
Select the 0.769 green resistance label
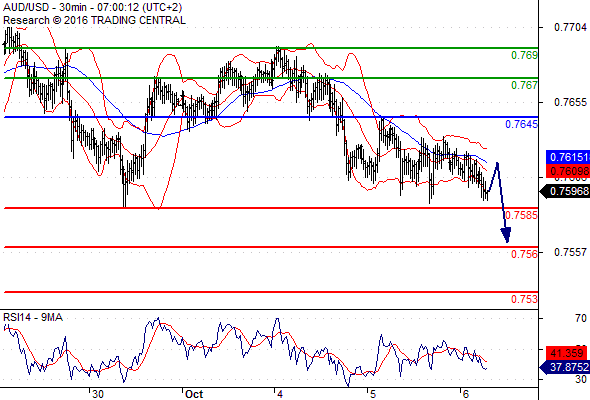[524, 55]
